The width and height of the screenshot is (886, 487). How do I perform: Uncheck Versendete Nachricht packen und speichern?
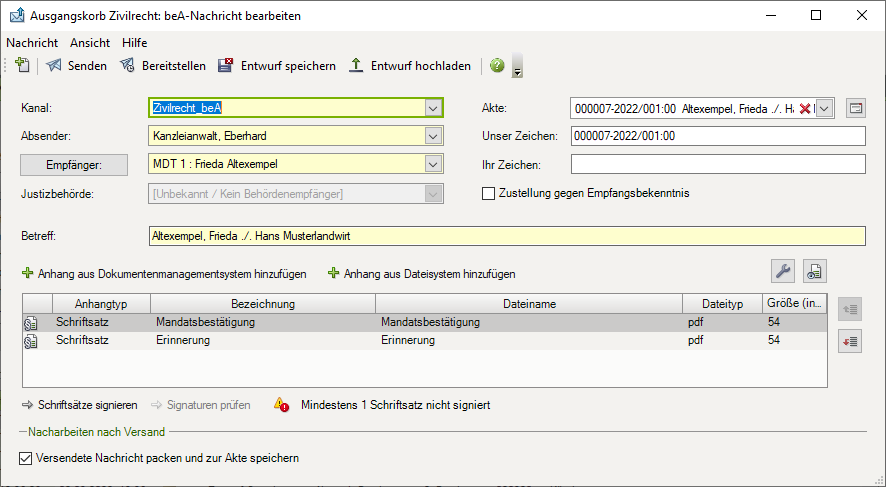click(25, 458)
